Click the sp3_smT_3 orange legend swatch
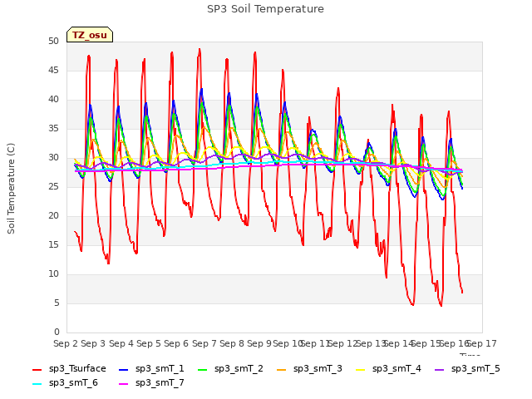This screenshot has width=532, height=399. pos(281,369)
